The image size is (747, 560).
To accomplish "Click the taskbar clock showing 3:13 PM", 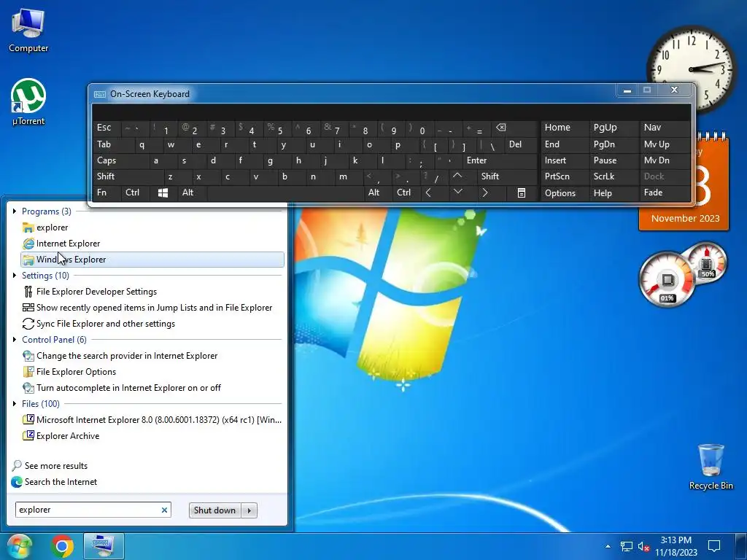I will [x=676, y=546].
